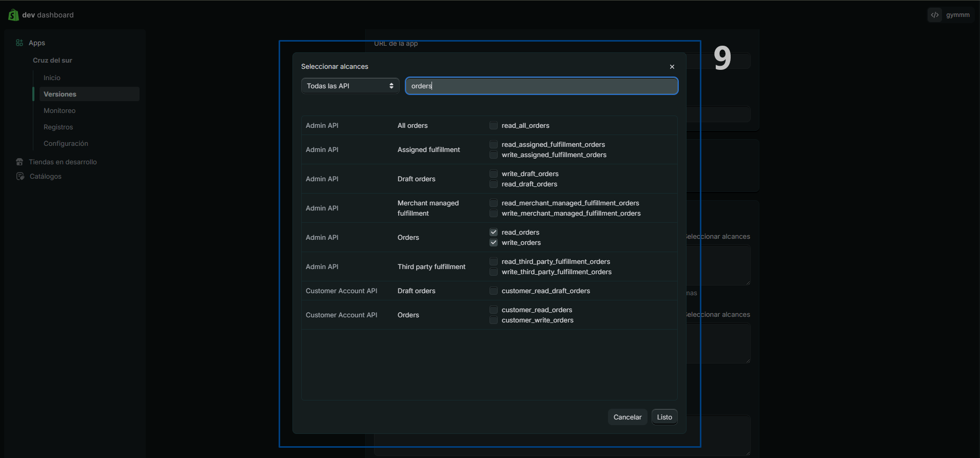Tick the customer_read_orders checkbox
The width and height of the screenshot is (980, 458).
[494, 310]
